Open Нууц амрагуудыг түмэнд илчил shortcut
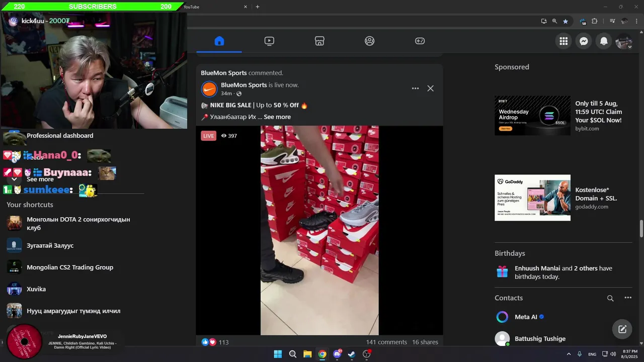 point(73,311)
